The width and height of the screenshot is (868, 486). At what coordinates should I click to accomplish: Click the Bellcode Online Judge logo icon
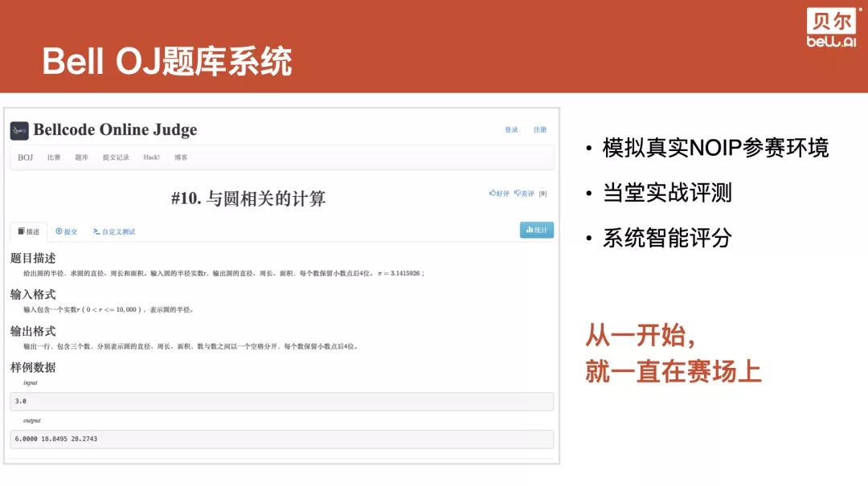pyautogui.click(x=19, y=131)
